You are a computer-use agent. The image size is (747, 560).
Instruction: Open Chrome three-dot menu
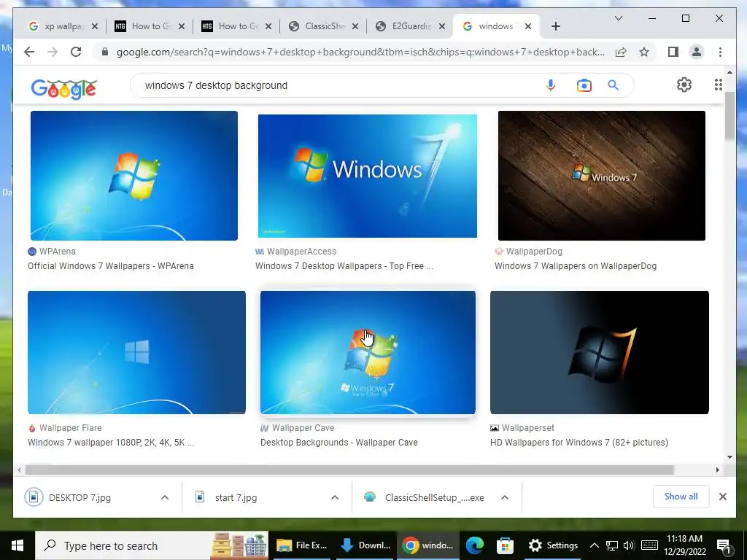click(x=720, y=52)
